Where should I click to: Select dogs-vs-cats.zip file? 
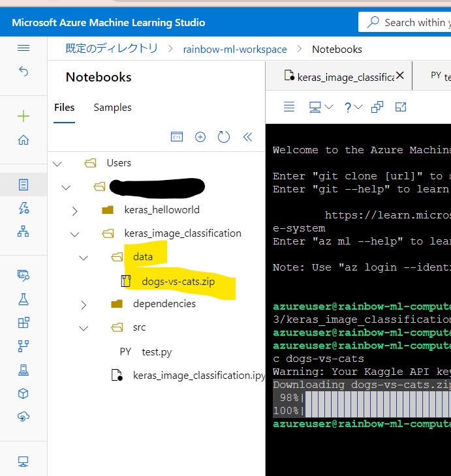tap(178, 282)
